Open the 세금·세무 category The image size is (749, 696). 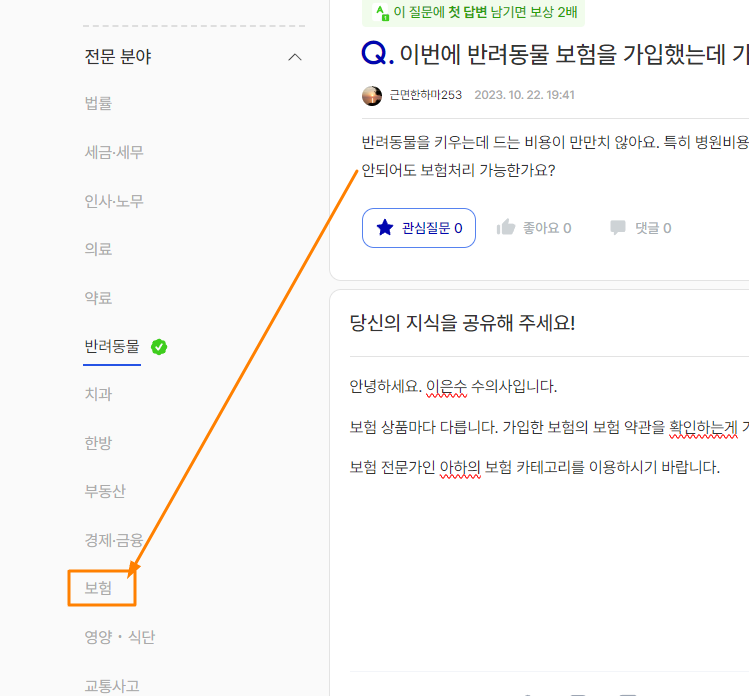pos(114,152)
